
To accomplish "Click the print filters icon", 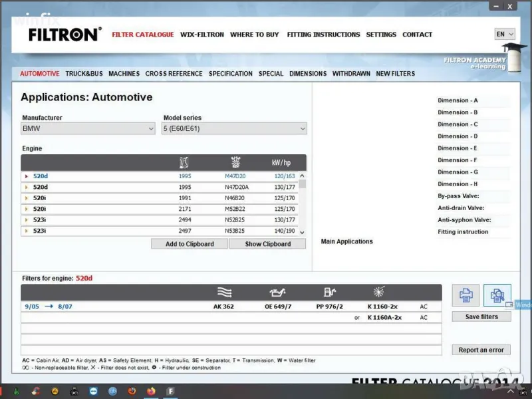I will 465,295.
